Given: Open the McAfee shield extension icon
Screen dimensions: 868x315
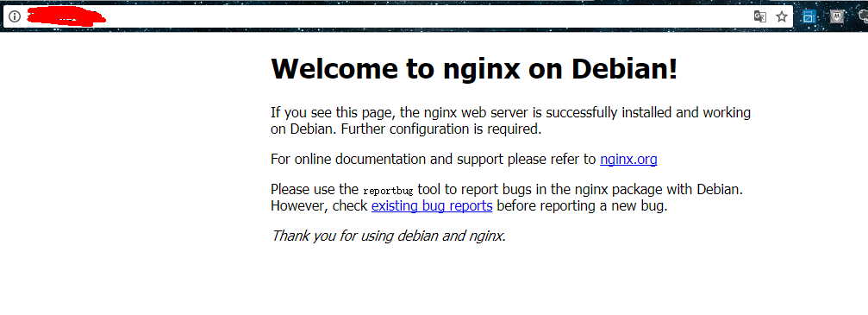Looking at the screenshot, I should 837,16.
